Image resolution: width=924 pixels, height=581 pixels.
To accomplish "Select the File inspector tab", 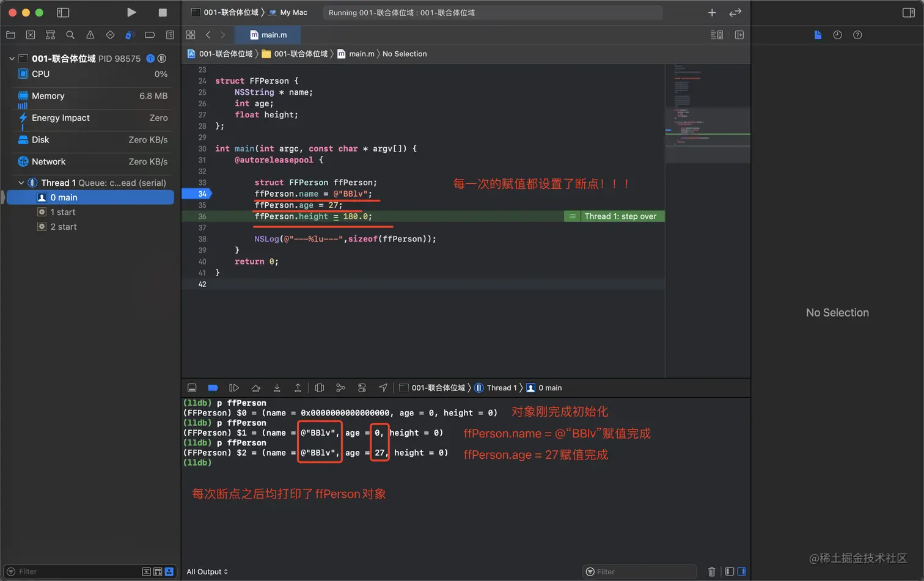I will point(818,35).
